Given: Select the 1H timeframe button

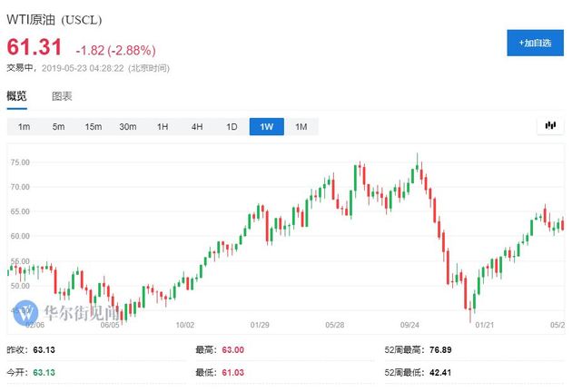Looking at the screenshot, I should [x=163, y=126].
